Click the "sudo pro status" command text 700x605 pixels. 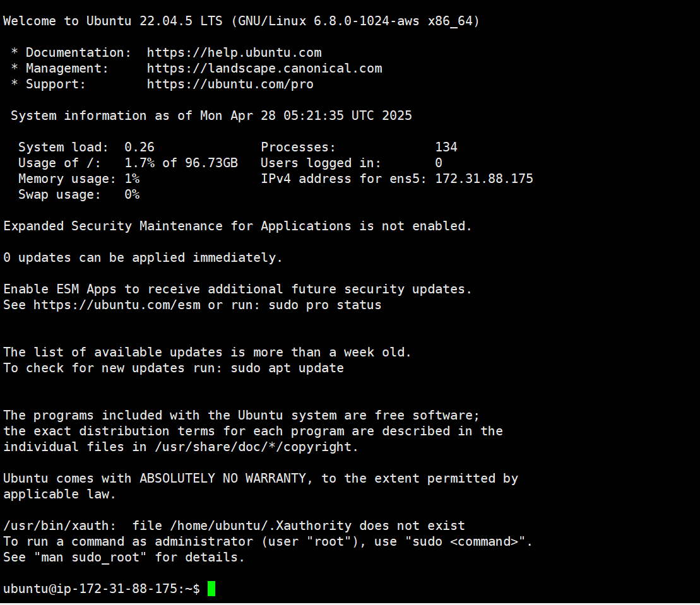(325, 305)
